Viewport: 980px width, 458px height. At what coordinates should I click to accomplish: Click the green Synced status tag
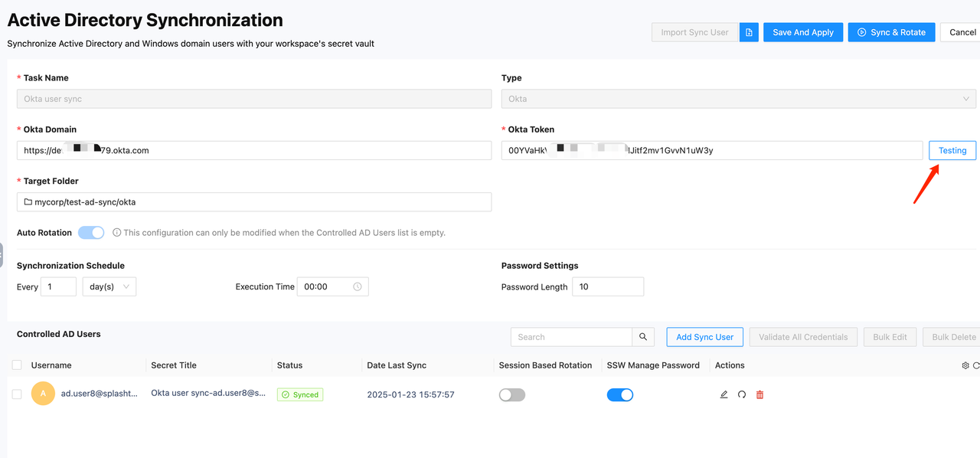[300, 394]
